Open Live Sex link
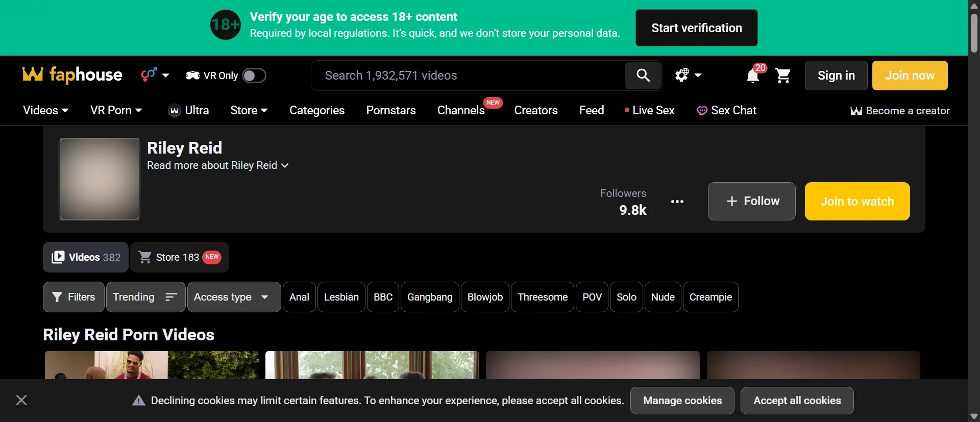980x422 pixels. pos(649,110)
